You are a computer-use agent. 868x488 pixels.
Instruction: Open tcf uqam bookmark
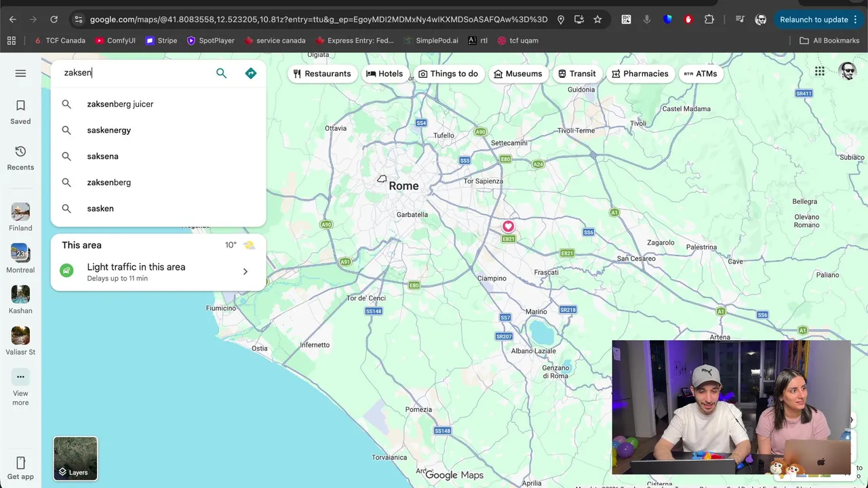point(517,41)
